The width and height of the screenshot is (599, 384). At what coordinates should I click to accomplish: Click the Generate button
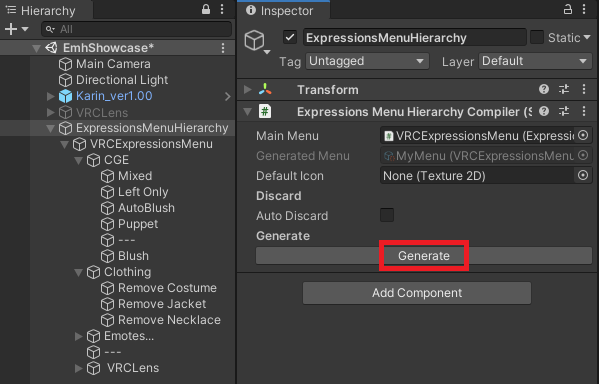click(x=424, y=256)
